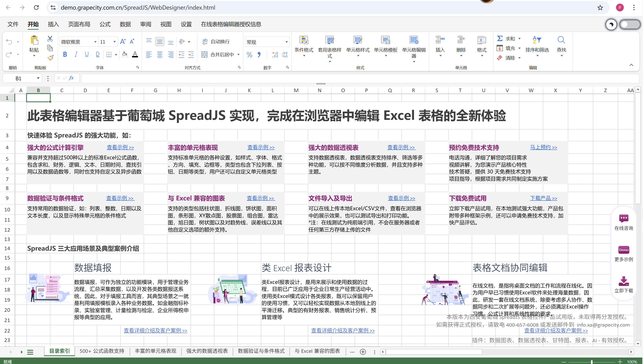The width and height of the screenshot is (643, 364).
Task: Center text horizontally
Action: [160, 54]
